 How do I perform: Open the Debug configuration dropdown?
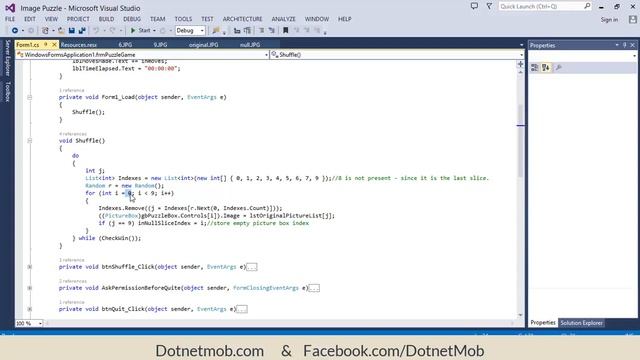click(190, 31)
